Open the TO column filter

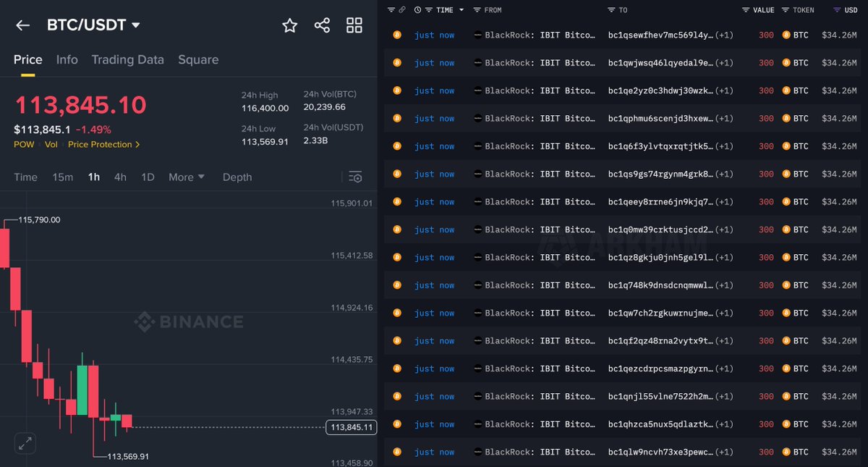612,10
